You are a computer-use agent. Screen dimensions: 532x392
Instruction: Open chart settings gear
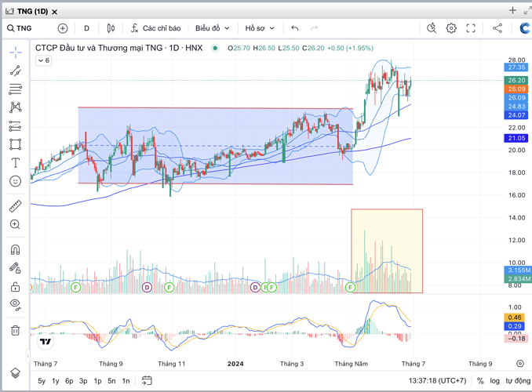[x=451, y=28]
